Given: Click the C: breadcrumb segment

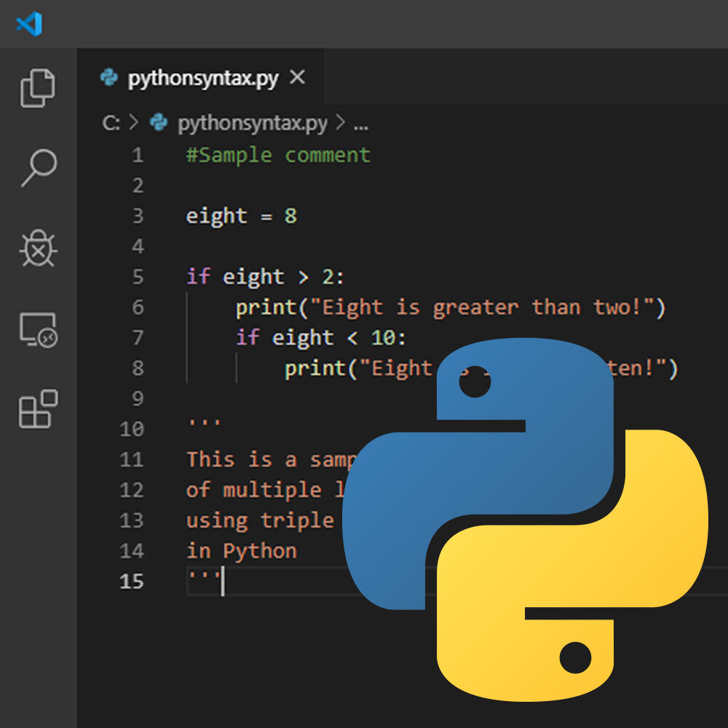Looking at the screenshot, I should (x=111, y=122).
